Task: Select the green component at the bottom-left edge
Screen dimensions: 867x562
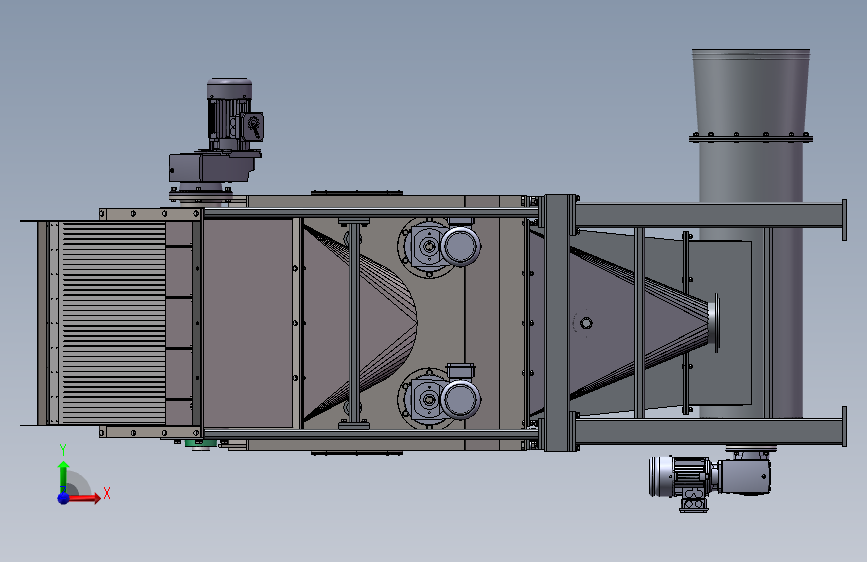Action: [200, 444]
